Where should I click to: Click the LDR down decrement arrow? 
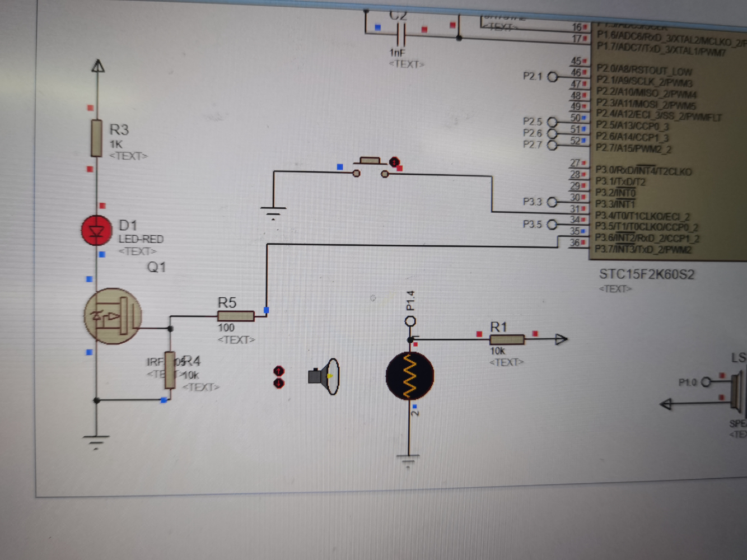tap(279, 383)
